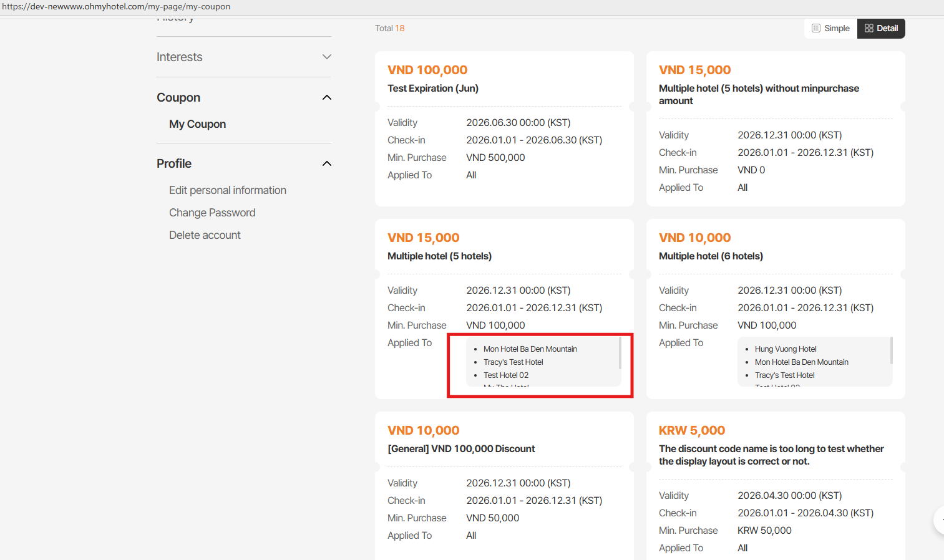
Task: Click the [General] VND 100,000 Discount coupon
Action: (461, 449)
